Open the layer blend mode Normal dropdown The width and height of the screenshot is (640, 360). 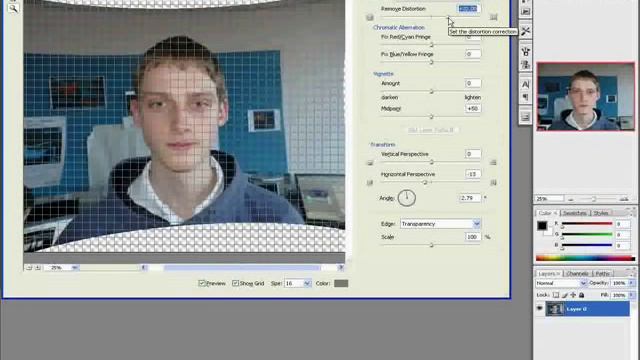pos(561,283)
